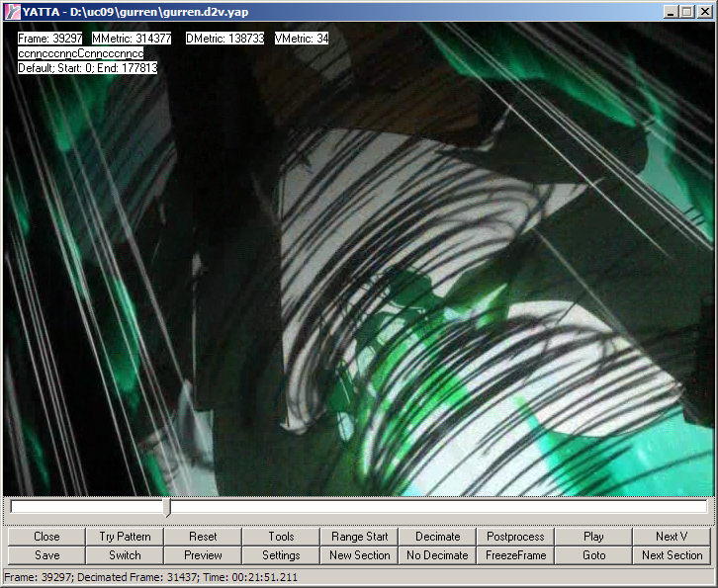Screen dimensions: 718x588
Task: Click the 'DMetric: 138733' overlay label
Action: tap(224, 39)
